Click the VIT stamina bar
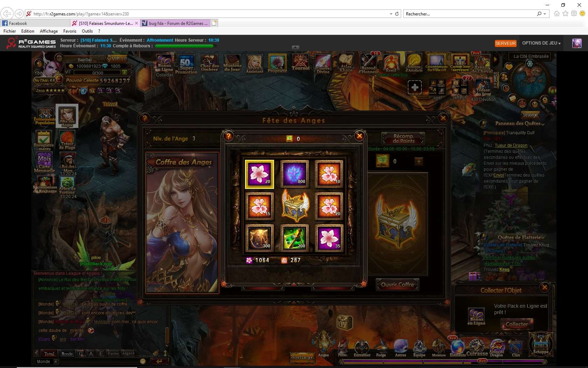The image size is (588, 368). (x=97, y=73)
